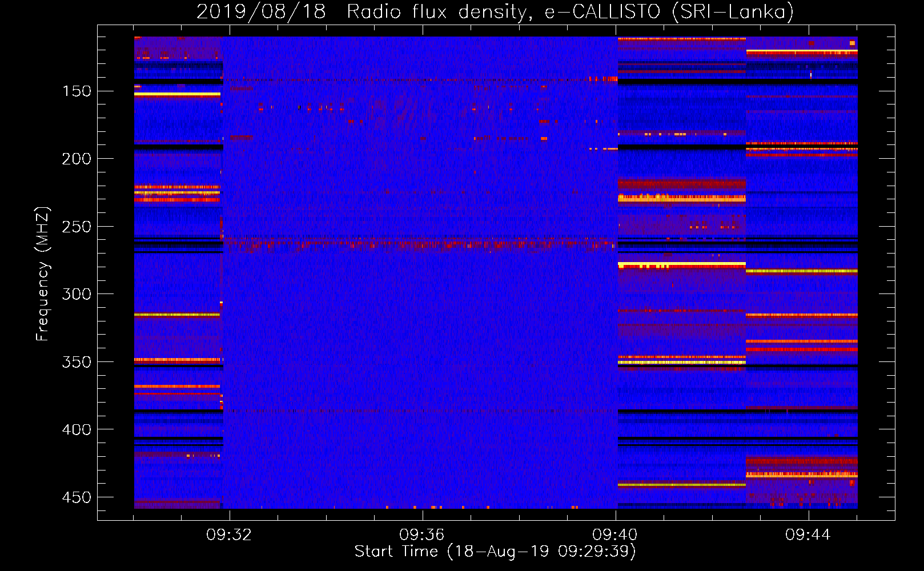The height and width of the screenshot is (571, 924).
Task: Click the 350 frequency tick label
Action: (x=77, y=362)
